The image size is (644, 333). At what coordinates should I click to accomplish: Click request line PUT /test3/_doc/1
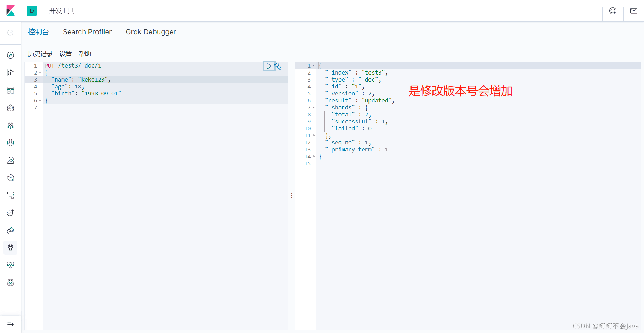coord(73,65)
